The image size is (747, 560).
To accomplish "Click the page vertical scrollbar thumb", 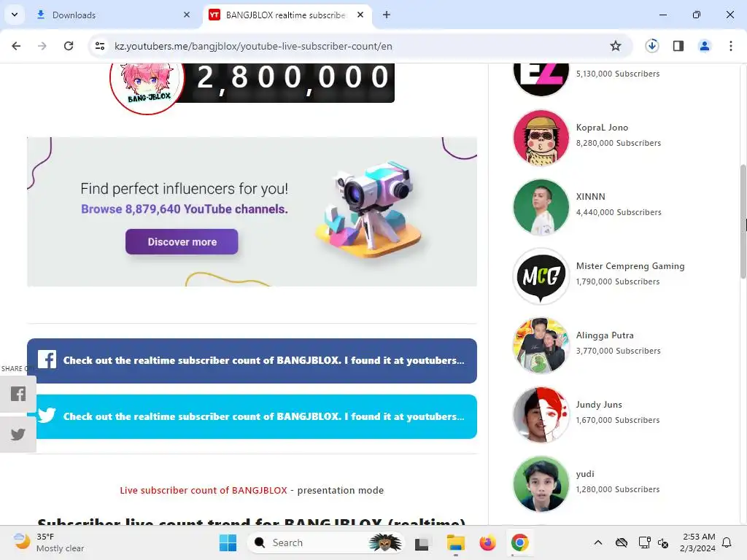I will tap(743, 222).
